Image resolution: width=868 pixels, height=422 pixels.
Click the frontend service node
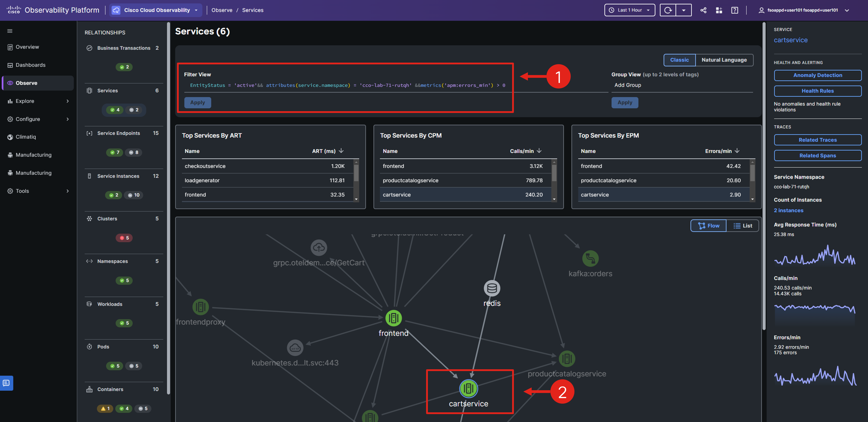tap(393, 318)
